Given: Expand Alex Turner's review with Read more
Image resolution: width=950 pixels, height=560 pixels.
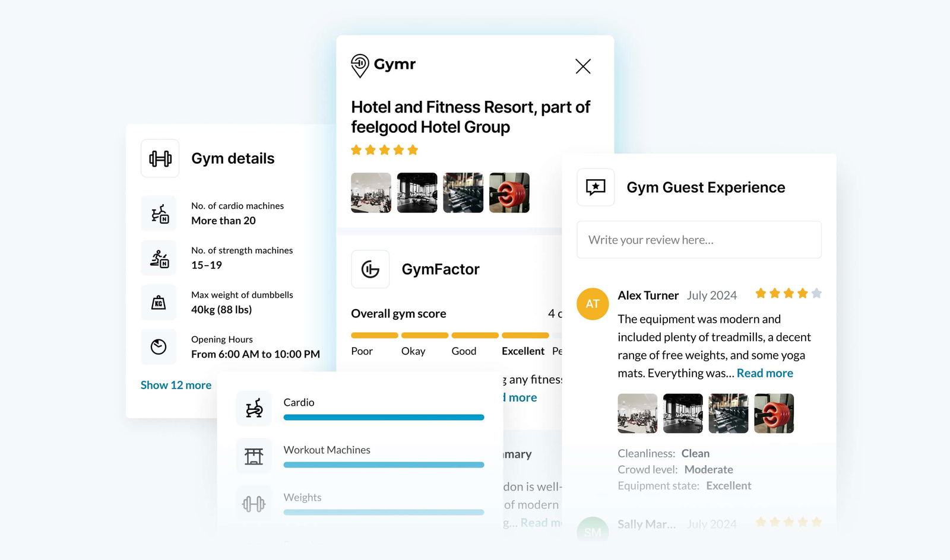Looking at the screenshot, I should 765,373.
